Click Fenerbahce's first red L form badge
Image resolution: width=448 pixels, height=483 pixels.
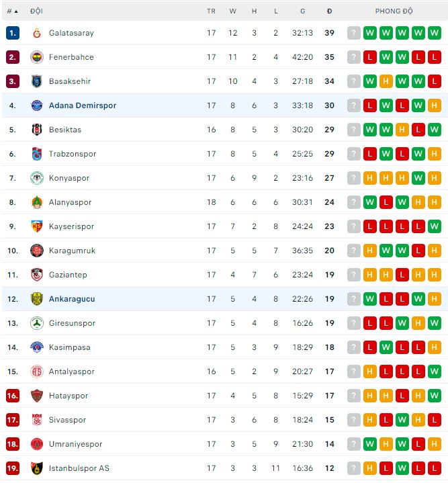[369, 57]
